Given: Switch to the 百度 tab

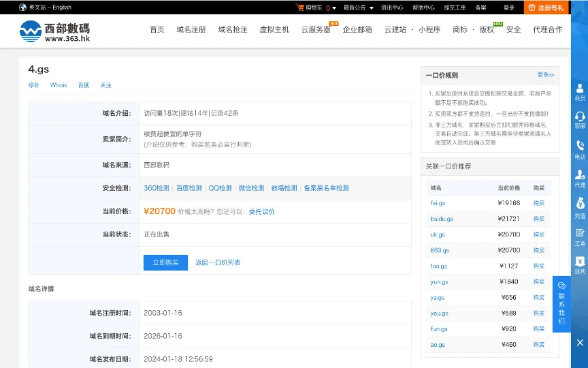Looking at the screenshot, I should coord(84,85).
